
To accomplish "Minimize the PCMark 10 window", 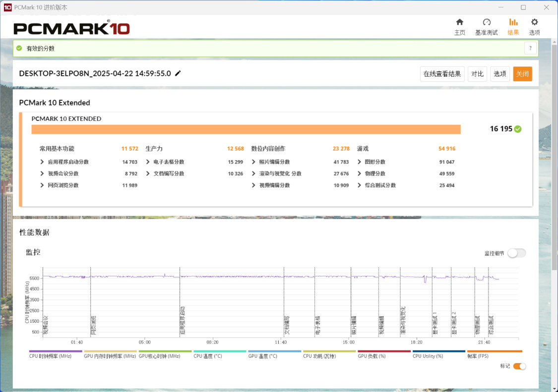I will pos(500,7).
